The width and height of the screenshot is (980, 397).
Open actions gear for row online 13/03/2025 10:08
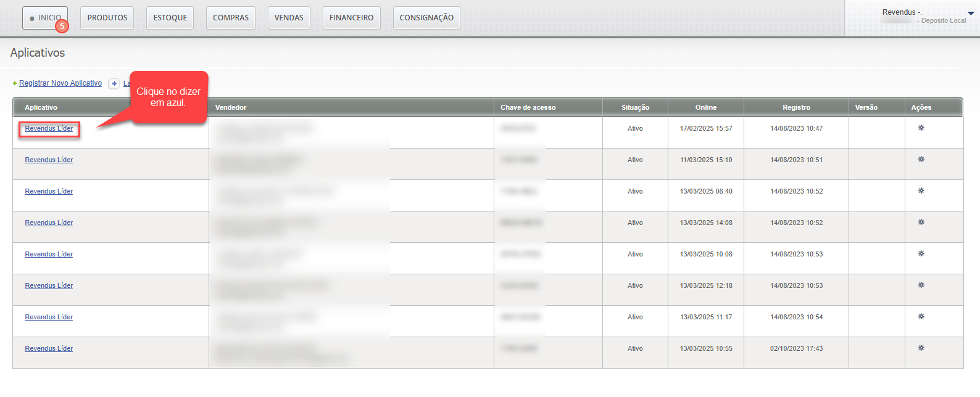tap(921, 254)
